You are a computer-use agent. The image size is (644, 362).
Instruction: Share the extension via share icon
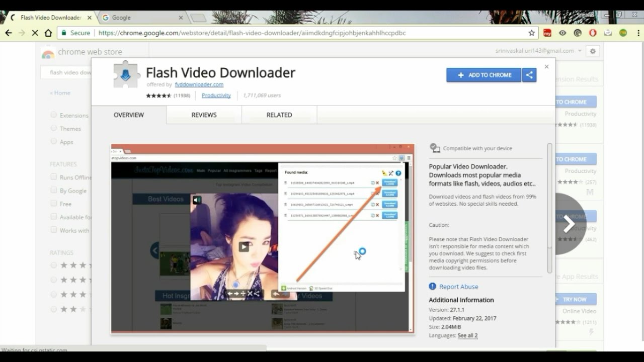pyautogui.click(x=529, y=75)
